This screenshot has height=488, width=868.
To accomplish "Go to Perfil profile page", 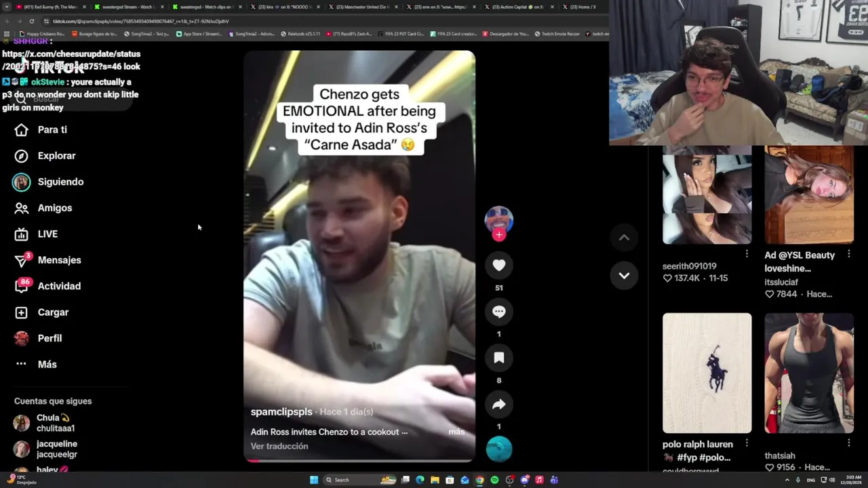I will pos(38,338).
